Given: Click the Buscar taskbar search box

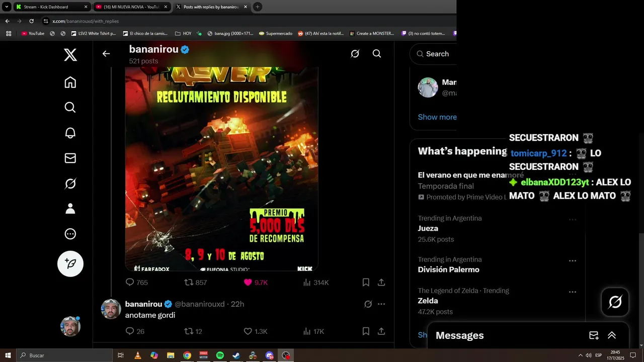Looking at the screenshot, I should [x=64, y=355].
